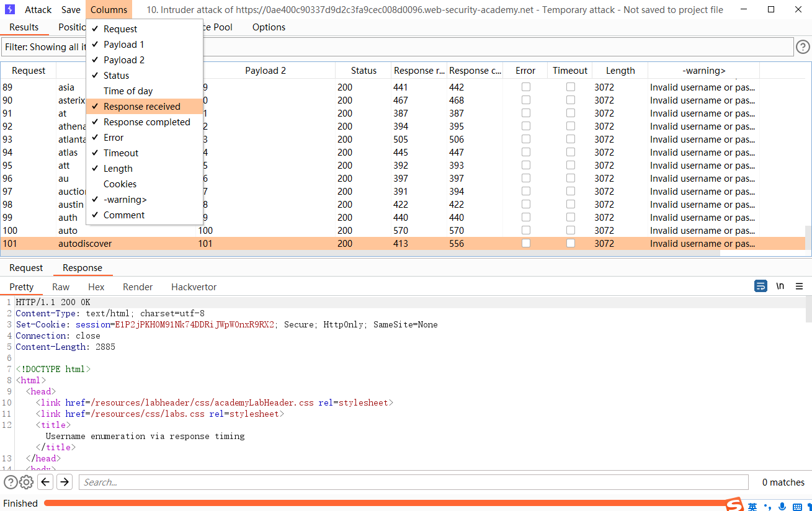
Task: Toggle the Comment column menu entry
Action: (145, 215)
